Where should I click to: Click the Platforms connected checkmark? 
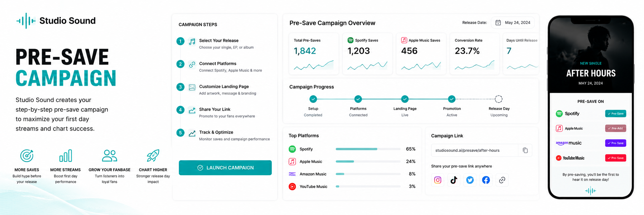tap(358, 99)
